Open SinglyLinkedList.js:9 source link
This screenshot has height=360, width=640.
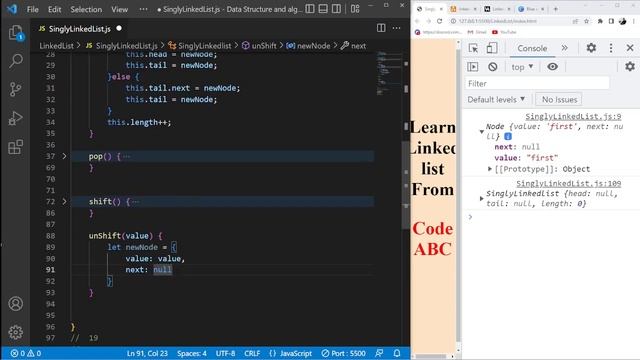coord(573,117)
